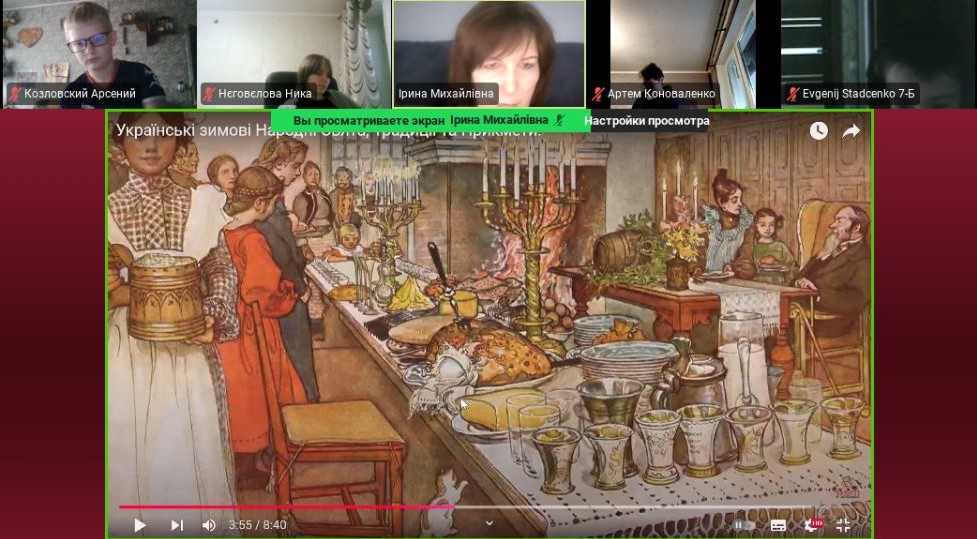
Task: Open Watch later clock icon
Action: (x=818, y=131)
